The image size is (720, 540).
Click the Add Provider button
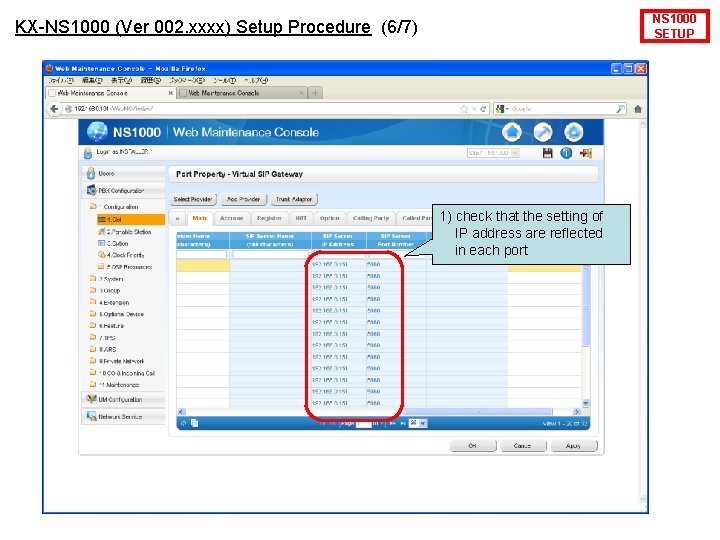point(243,199)
